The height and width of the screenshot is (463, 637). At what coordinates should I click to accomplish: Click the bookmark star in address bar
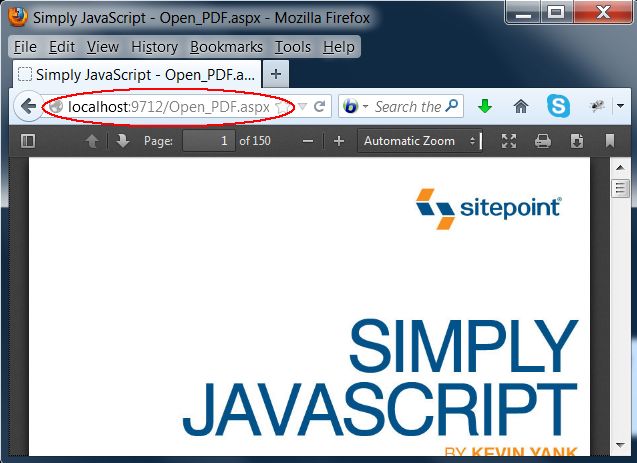click(x=282, y=107)
